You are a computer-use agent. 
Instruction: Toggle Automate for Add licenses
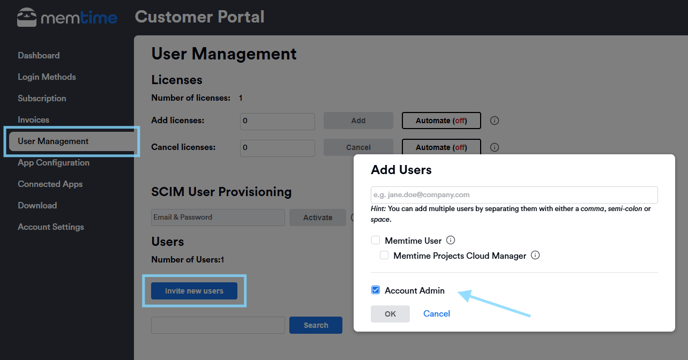441,121
